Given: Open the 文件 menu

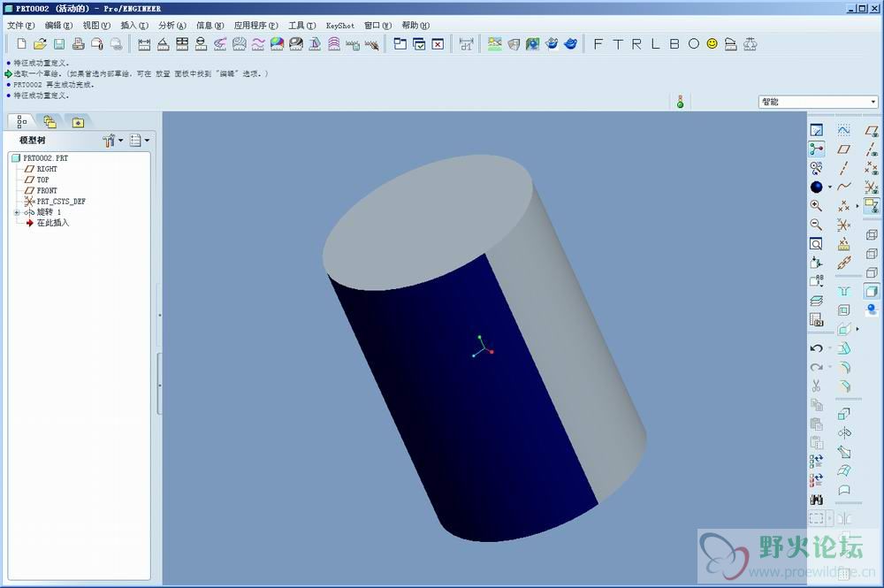Looking at the screenshot, I should click(21, 26).
